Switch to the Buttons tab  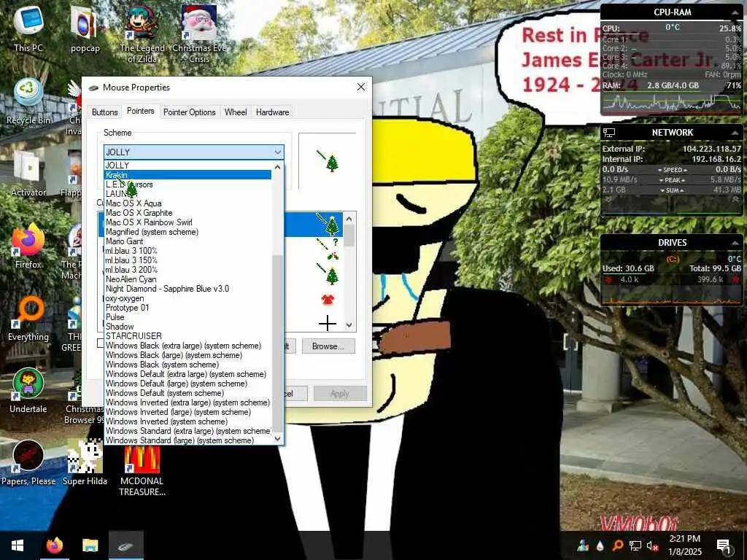(x=105, y=112)
